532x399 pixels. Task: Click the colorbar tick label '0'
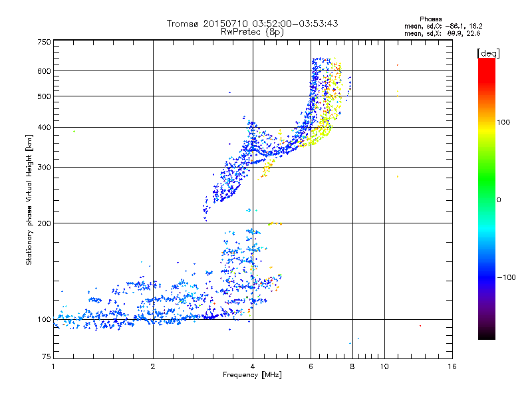[x=499, y=200]
